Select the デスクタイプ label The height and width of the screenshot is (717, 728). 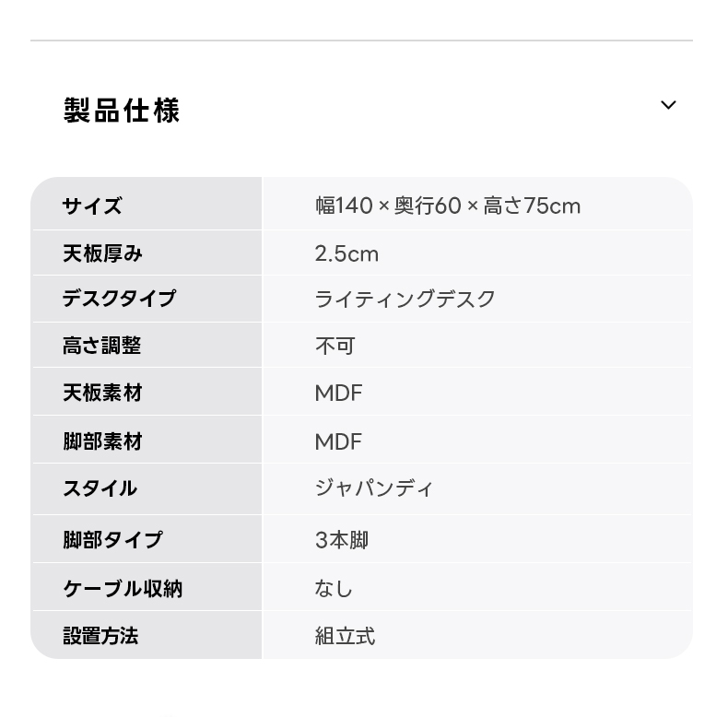point(119,299)
